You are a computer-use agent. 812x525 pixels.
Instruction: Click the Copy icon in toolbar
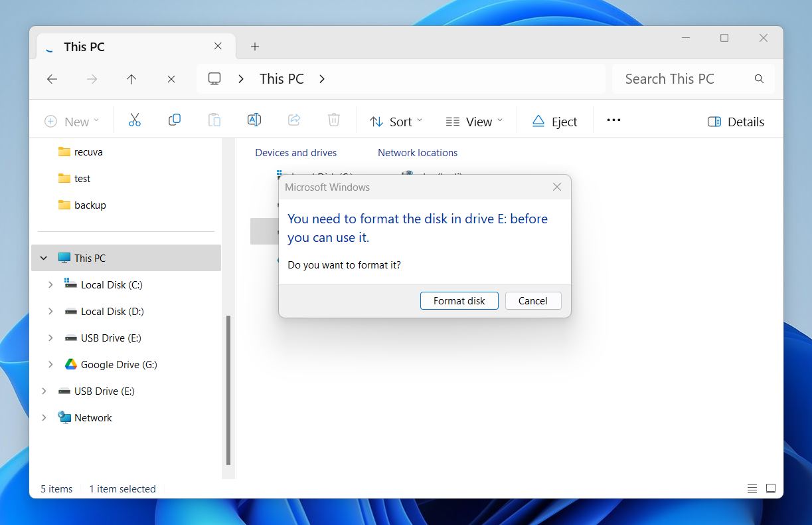tap(175, 120)
